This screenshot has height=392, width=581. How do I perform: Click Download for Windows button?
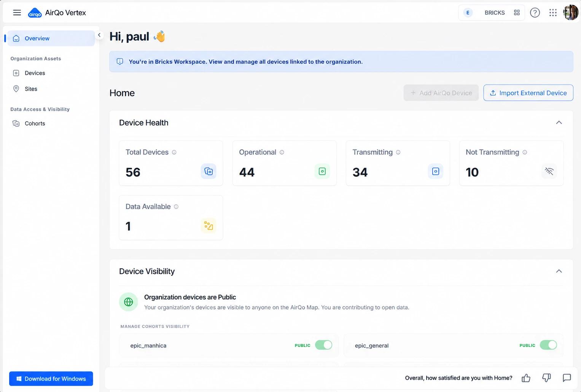tap(51, 379)
